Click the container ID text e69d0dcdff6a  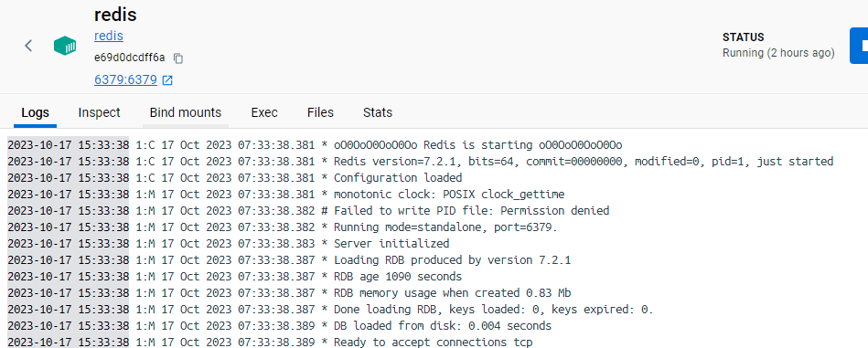pyautogui.click(x=130, y=58)
